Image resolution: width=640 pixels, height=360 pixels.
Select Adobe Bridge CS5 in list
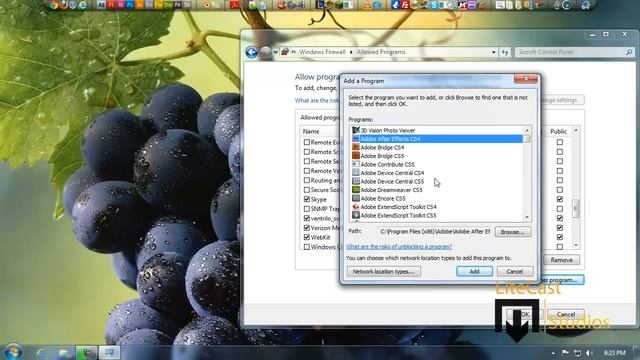coord(437,156)
